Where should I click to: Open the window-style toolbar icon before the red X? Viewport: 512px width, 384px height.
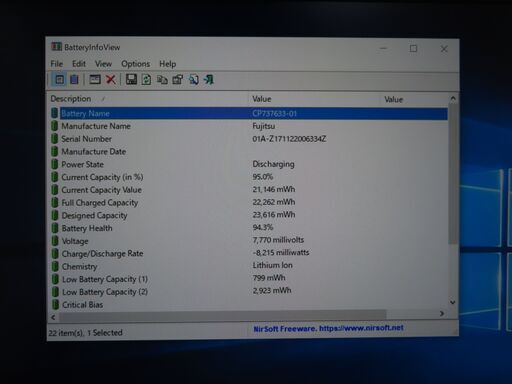pyautogui.click(x=95, y=79)
